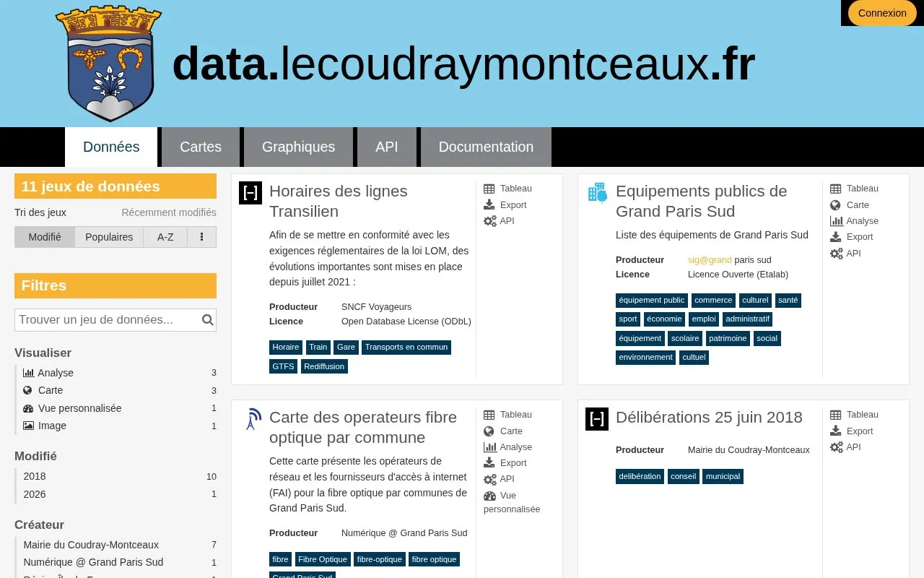Select the équipement public tag
Screen dimensions: 924x578
tap(652, 301)
